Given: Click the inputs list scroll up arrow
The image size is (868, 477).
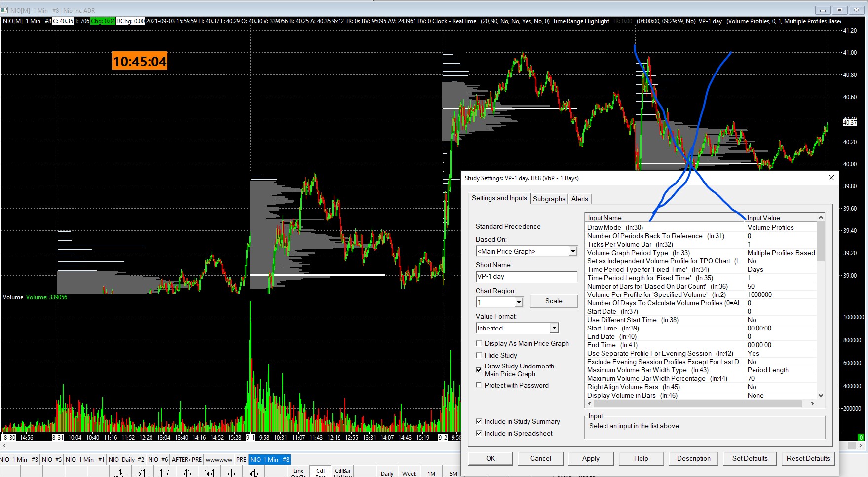Looking at the screenshot, I should [821, 217].
